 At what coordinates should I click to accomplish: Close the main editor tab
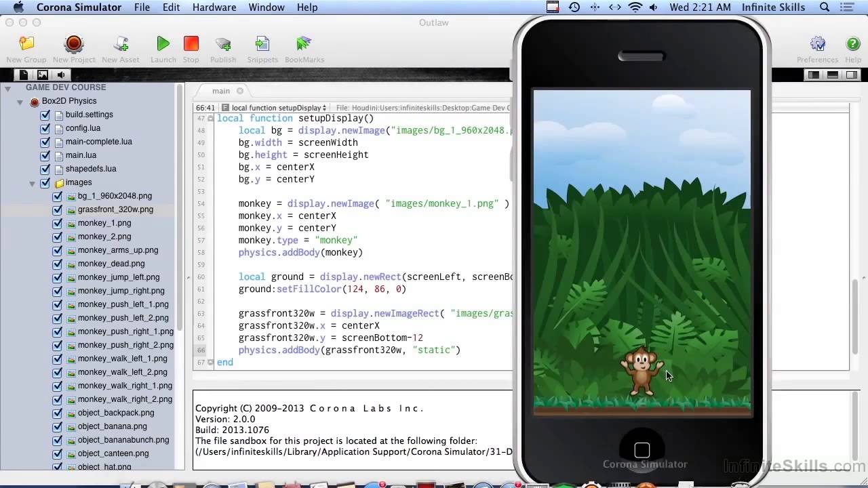pyautogui.click(x=240, y=91)
